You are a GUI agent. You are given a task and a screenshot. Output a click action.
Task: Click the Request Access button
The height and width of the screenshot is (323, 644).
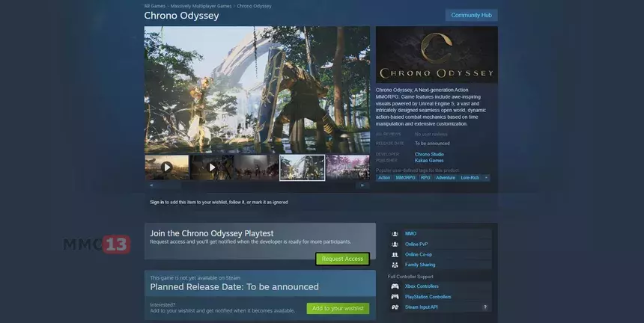342,259
